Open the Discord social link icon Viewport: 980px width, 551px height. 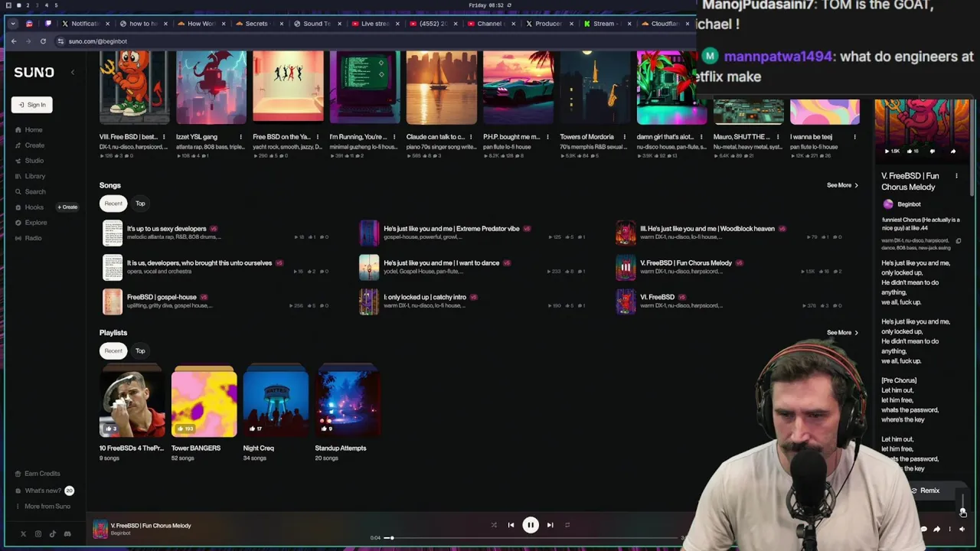pos(67,534)
